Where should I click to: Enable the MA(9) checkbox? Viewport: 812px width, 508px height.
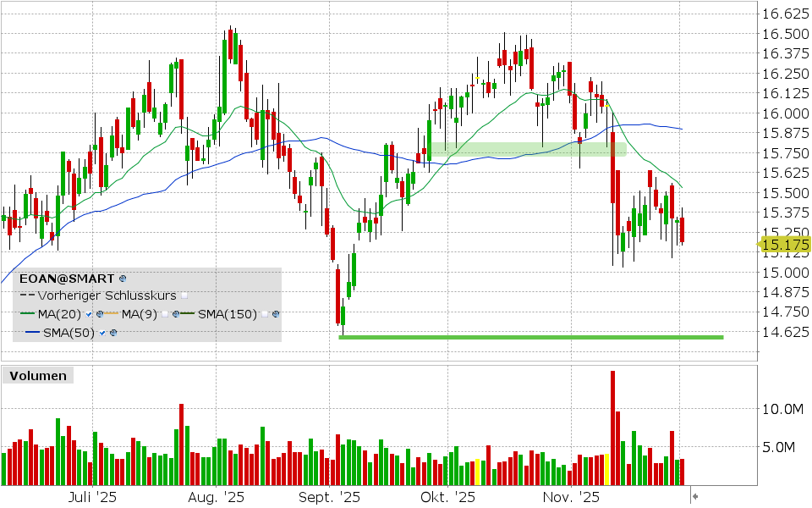click(x=165, y=313)
